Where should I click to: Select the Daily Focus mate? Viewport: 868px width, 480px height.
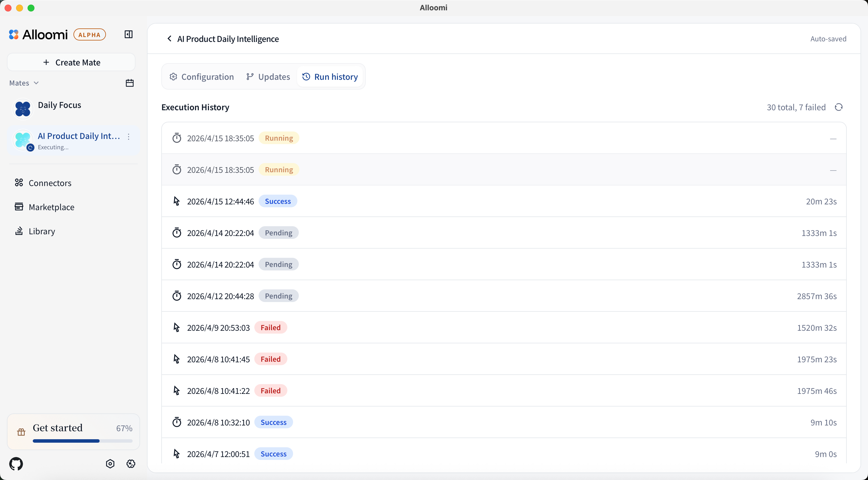click(x=59, y=105)
